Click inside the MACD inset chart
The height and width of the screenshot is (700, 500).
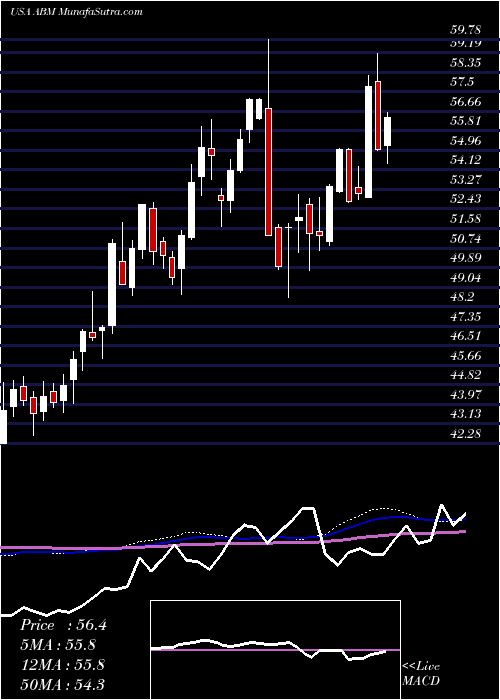[275, 650]
